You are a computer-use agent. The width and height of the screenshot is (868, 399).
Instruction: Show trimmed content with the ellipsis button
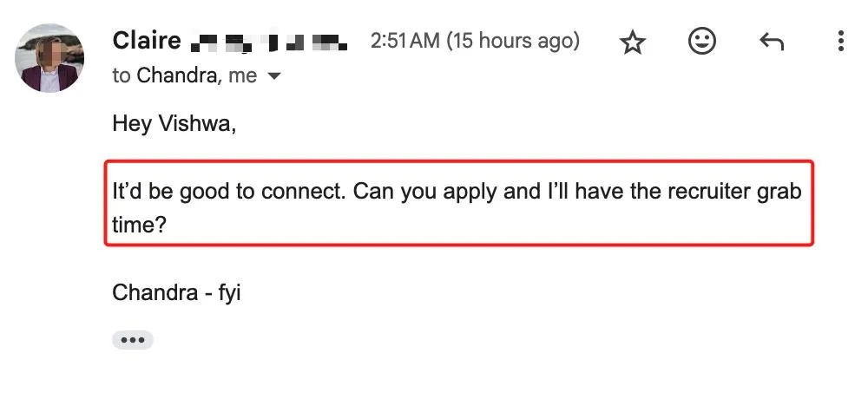coord(132,340)
